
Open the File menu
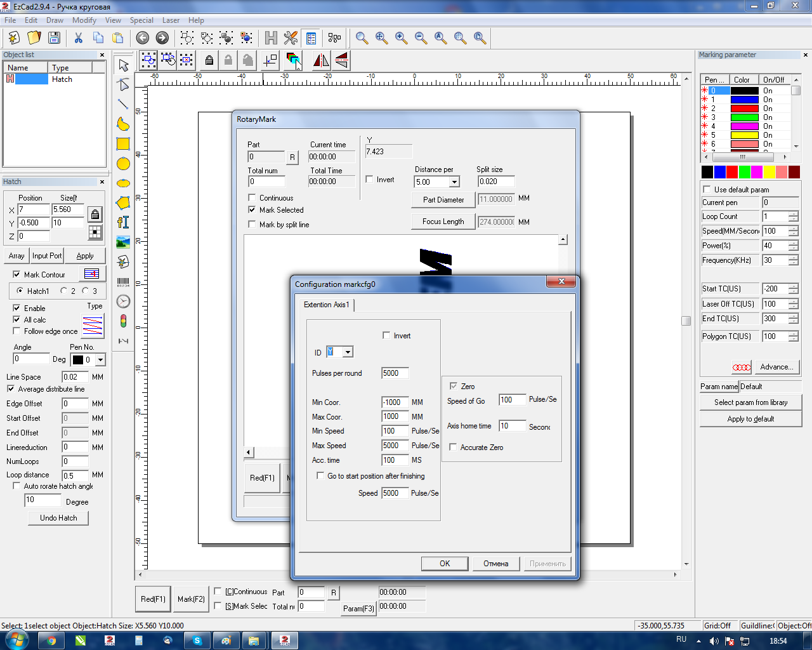(x=11, y=20)
